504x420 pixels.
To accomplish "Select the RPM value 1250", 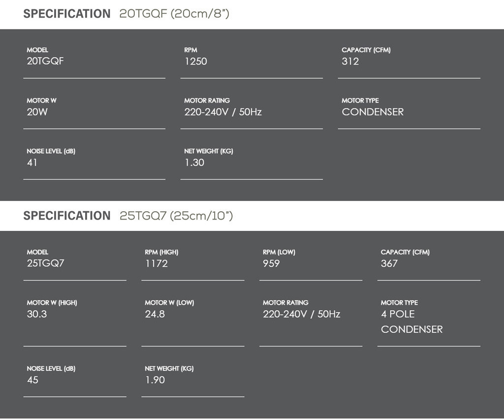I will [x=195, y=62].
